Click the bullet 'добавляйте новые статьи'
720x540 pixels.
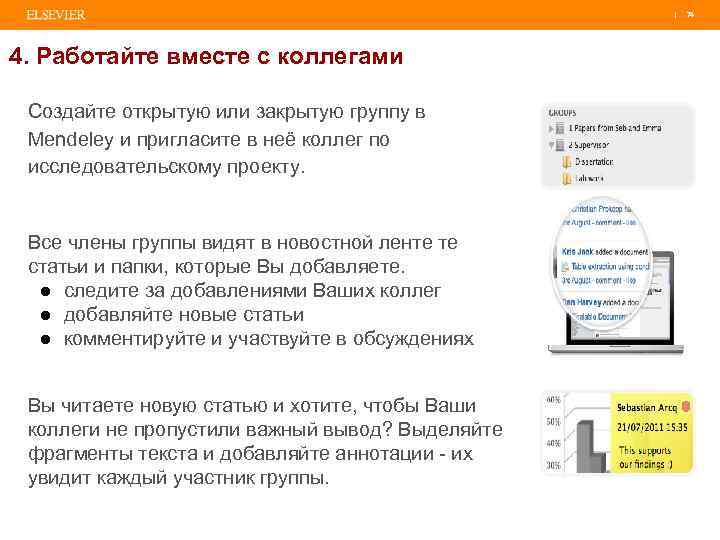pos(184,315)
